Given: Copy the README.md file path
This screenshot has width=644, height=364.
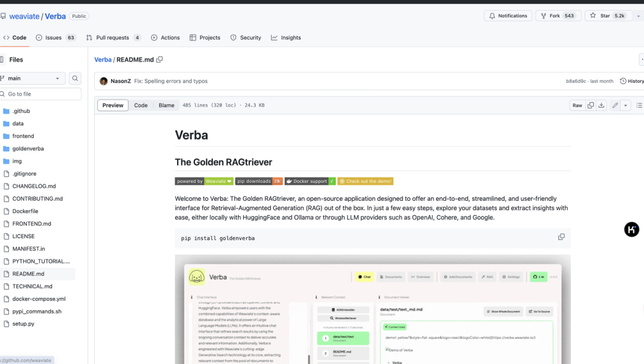Looking at the screenshot, I should click(x=160, y=60).
